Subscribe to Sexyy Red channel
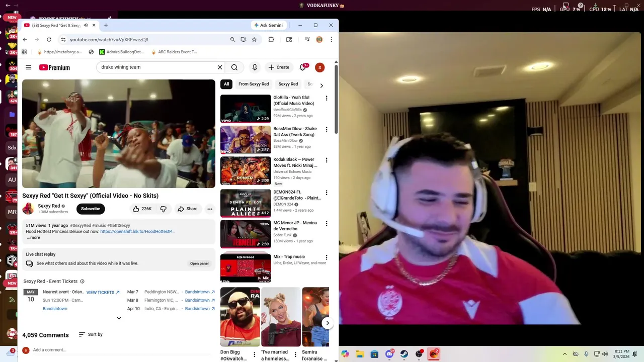The height and width of the screenshot is (362, 644). [91, 209]
